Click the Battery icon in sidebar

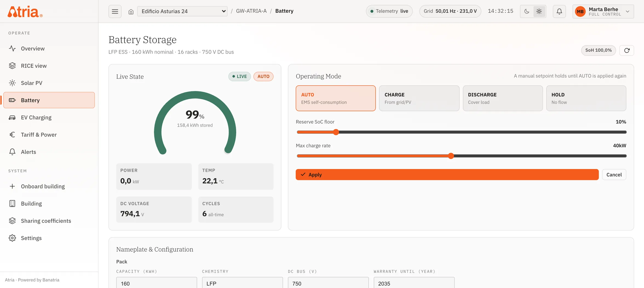point(12,100)
